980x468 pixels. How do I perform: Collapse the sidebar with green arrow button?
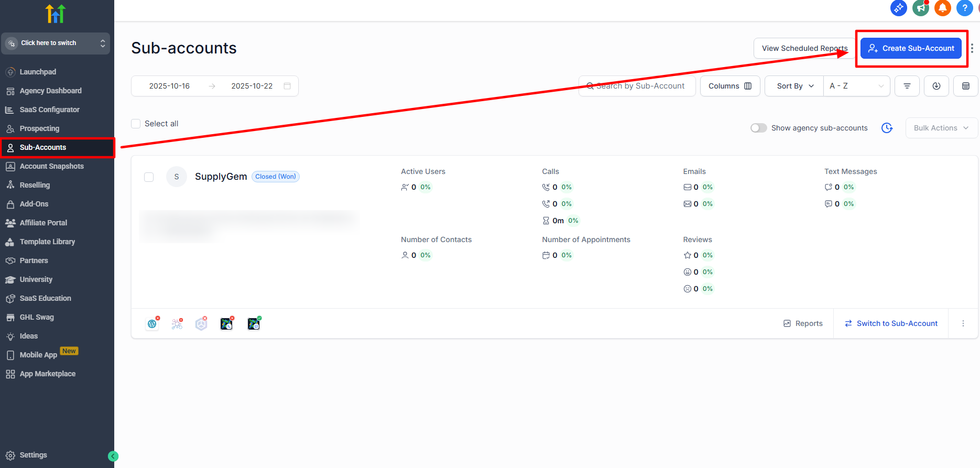tap(113, 456)
